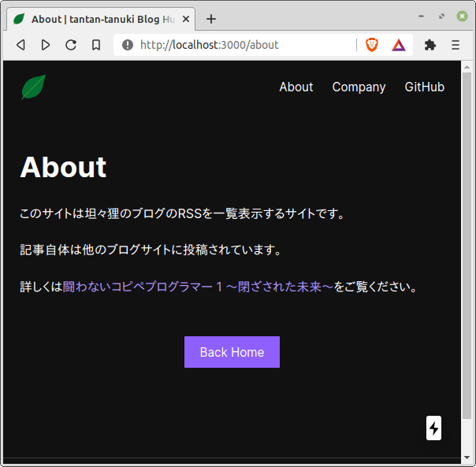Click the vertical scrollbar thumb

pos(467,245)
